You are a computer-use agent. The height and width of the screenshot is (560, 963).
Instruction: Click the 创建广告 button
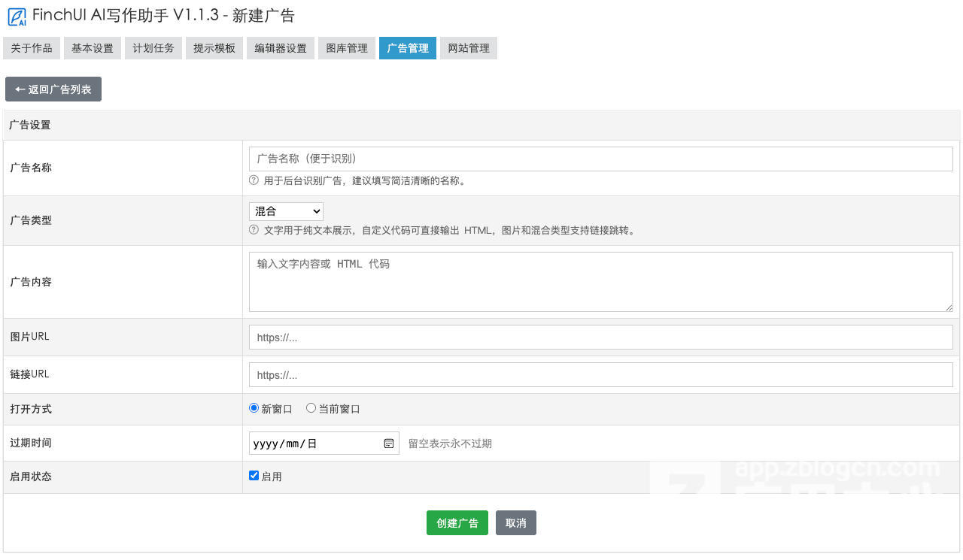[x=457, y=522]
